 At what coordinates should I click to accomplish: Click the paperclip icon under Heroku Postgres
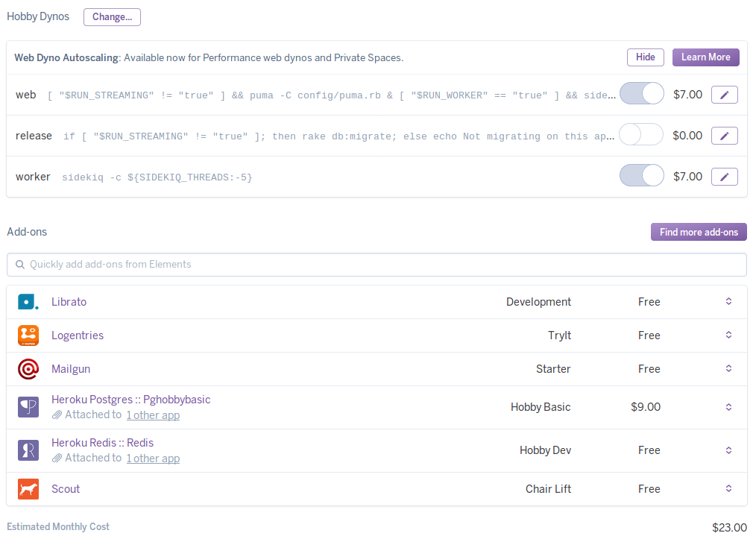pos(57,415)
